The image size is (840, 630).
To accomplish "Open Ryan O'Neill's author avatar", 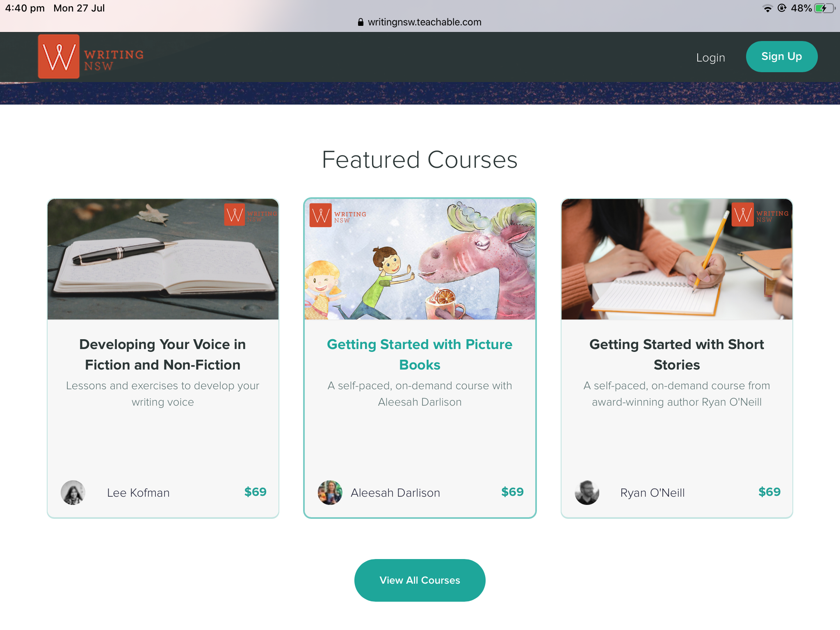I will click(x=587, y=492).
